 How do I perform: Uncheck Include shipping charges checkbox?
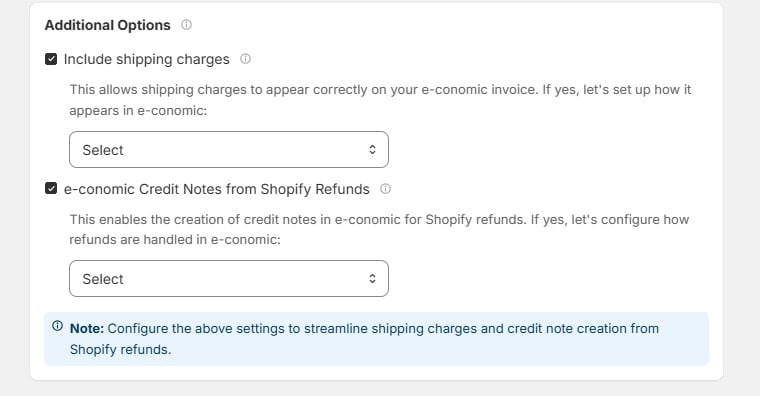51,59
